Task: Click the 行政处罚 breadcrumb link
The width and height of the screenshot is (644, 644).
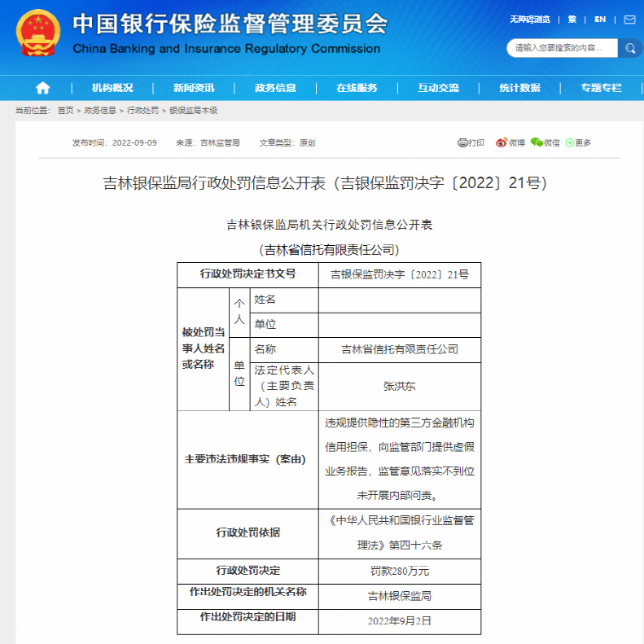Action: tap(143, 110)
